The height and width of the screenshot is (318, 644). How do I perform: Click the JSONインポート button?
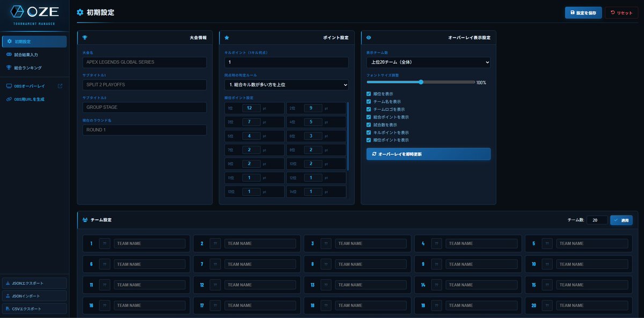click(x=34, y=295)
